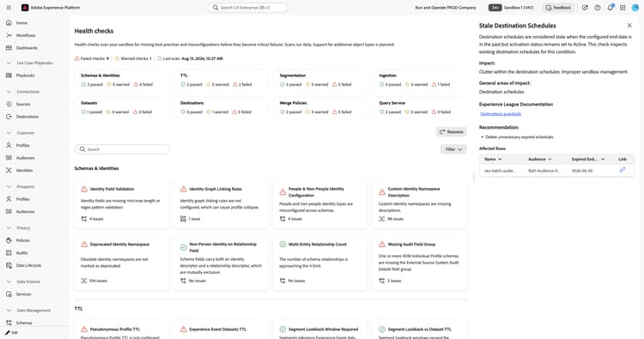The width and height of the screenshot is (644, 339).
Task: Open the Missing Audit Field Group card
Action: tap(419, 263)
